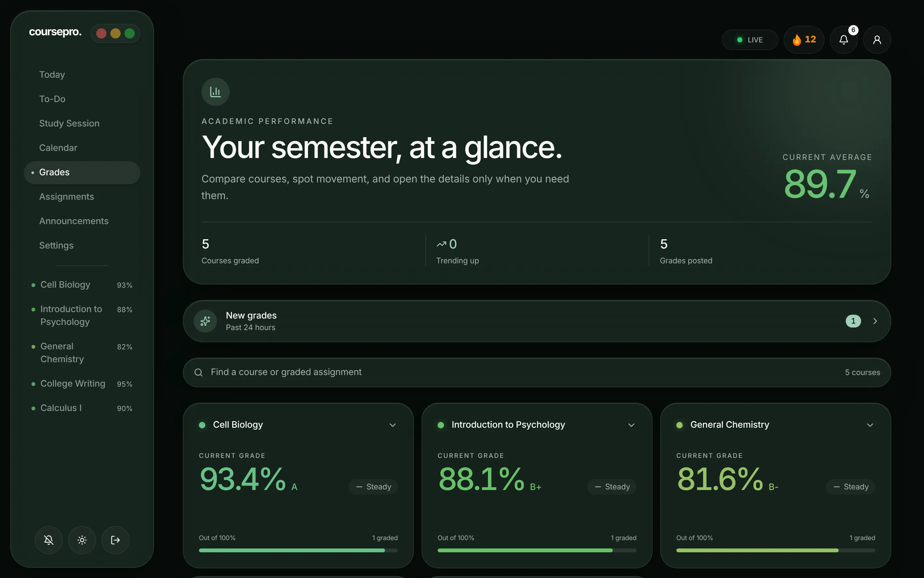Image resolution: width=924 pixels, height=578 pixels.
Task: Click the Cell Biology grade progress bar
Action: (x=298, y=550)
